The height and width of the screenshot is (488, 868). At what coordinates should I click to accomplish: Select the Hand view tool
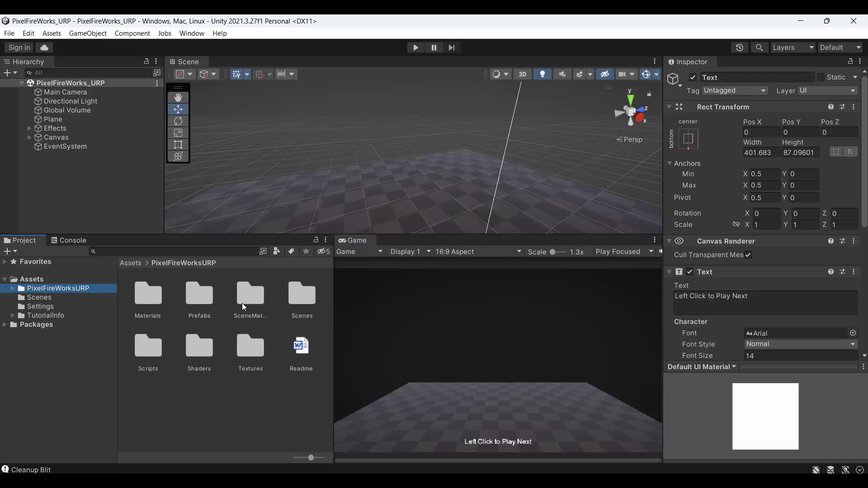tap(178, 97)
